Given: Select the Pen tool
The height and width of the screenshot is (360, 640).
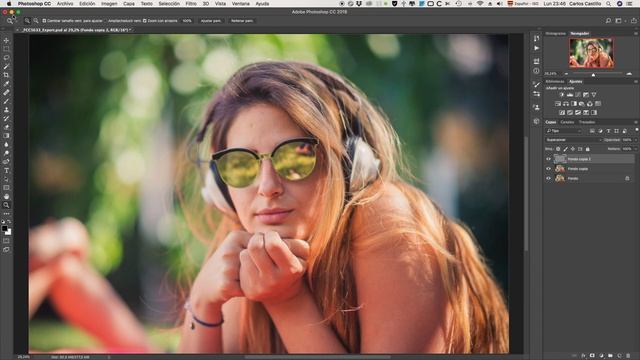Looking at the screenshot, I should pos(6,162).
